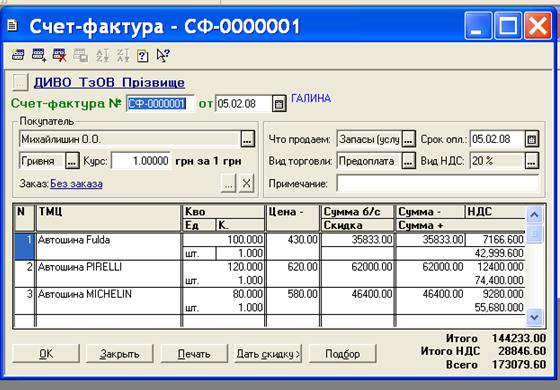Click the НДС column header
The height and width of the screenshot is (390, 560).
click(x=495, y=212)
